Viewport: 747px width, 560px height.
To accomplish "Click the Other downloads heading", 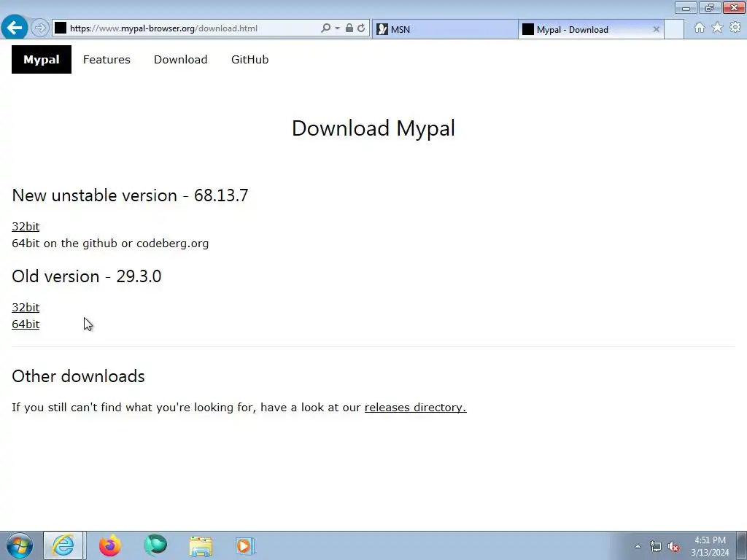I will pyautogui.click(x=78, y=377).
